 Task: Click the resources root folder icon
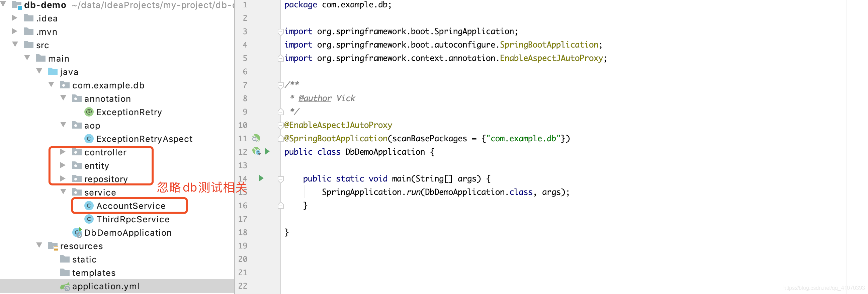(x=53, y=246)
